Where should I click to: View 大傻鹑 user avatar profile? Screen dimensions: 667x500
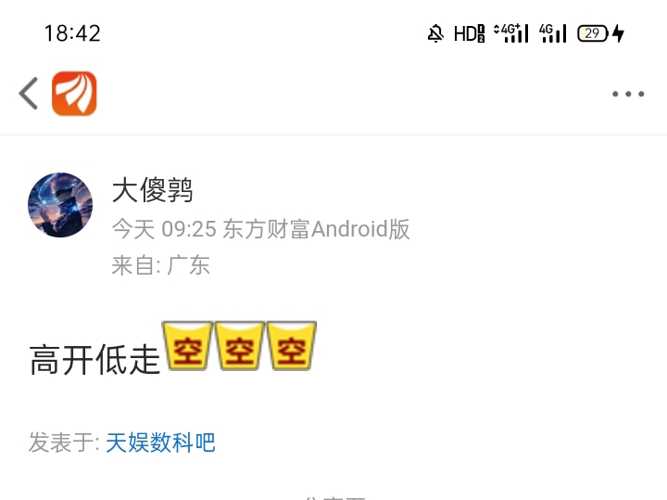60,205
